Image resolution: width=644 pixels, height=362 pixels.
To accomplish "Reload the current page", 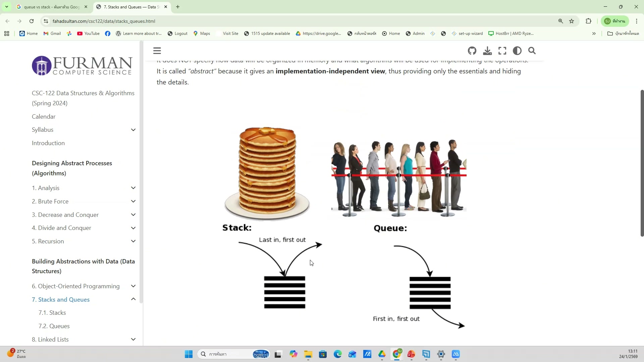I will coord(32,21).
